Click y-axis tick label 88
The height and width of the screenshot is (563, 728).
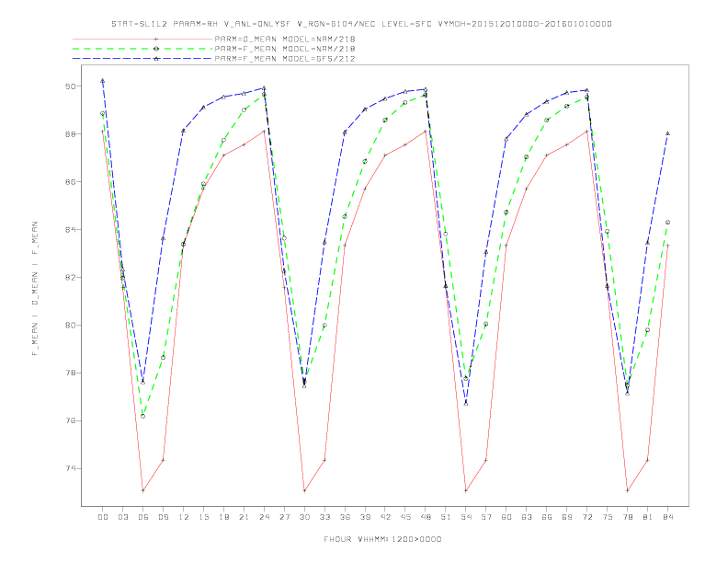[71, 134]
